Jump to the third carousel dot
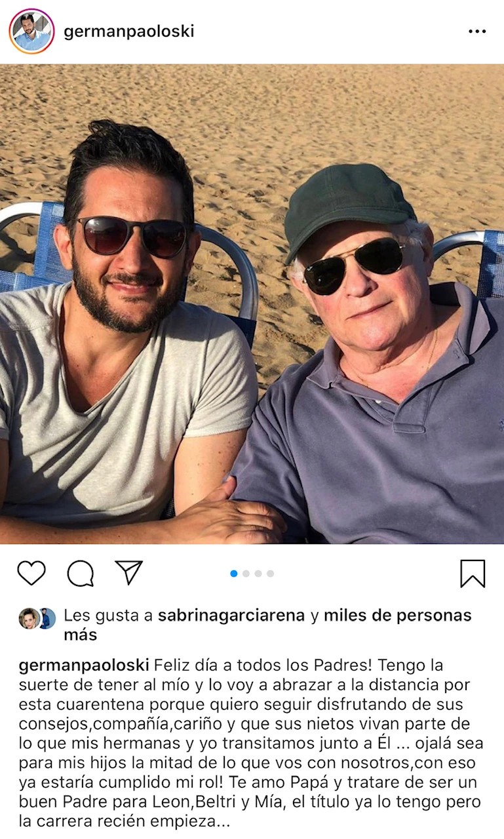 coord(258,574)
